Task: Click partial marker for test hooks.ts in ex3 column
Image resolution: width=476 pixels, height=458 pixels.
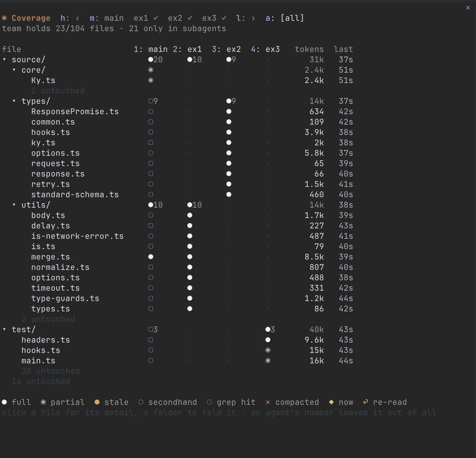Action: pos(268,350)
